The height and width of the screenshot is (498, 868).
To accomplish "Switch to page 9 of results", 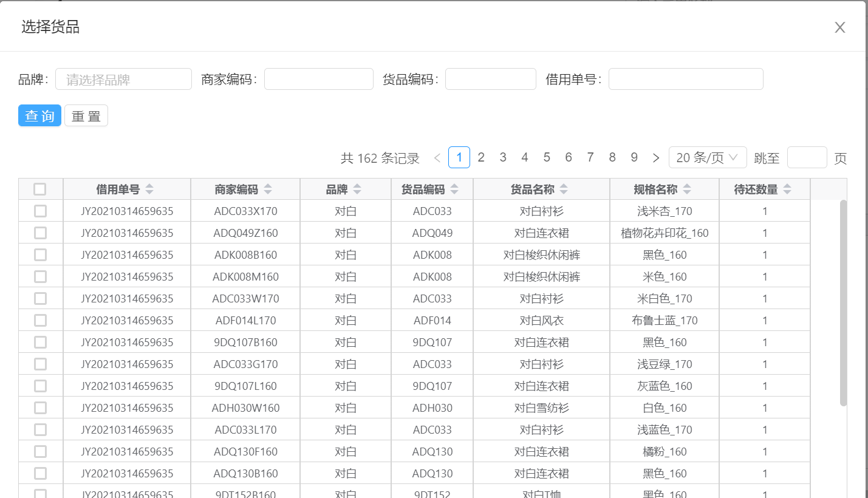I will (634, 158).
